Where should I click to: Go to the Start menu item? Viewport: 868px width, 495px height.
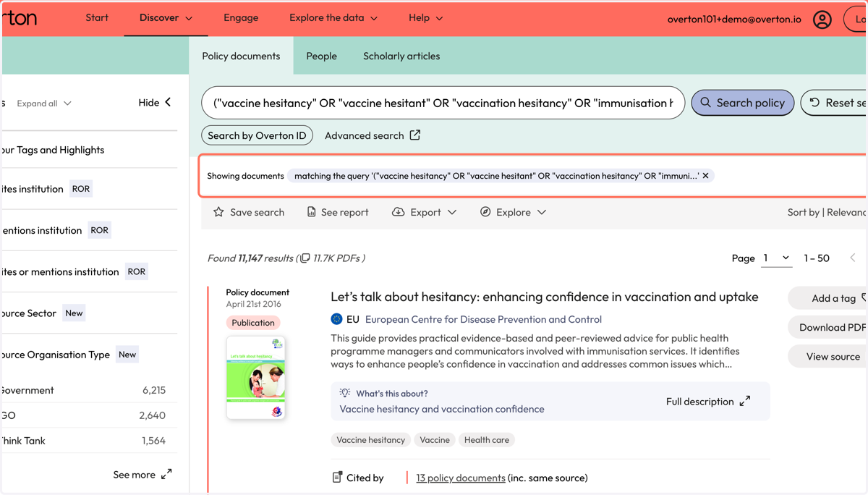(97, 18)
